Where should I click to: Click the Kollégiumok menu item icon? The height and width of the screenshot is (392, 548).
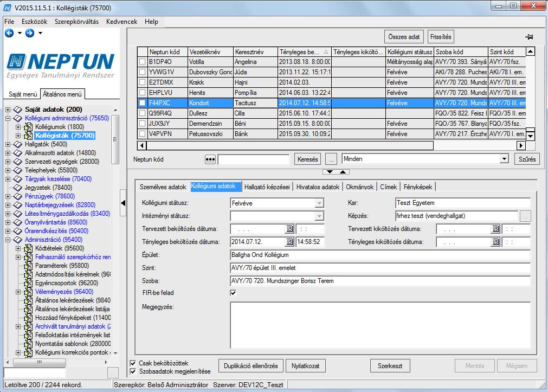[28, 127]
